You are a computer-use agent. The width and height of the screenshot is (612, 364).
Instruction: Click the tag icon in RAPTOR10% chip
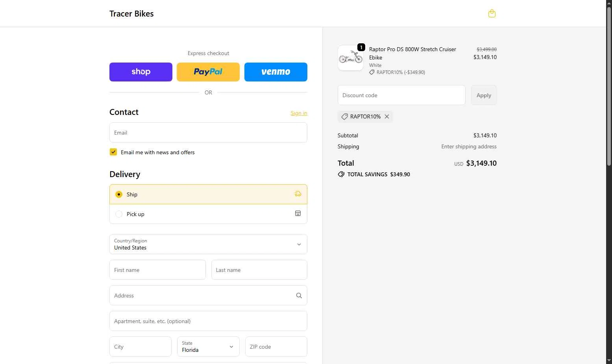click(x=344, y=116)
